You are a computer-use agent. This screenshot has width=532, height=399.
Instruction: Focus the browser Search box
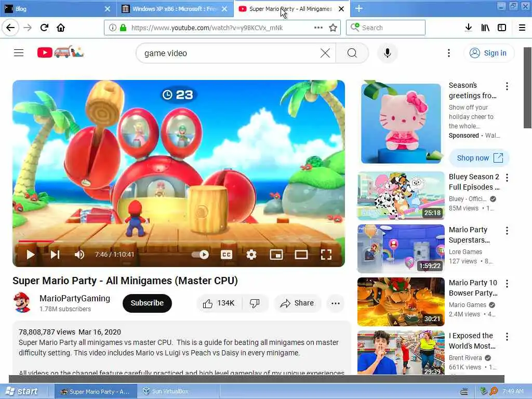386,28
